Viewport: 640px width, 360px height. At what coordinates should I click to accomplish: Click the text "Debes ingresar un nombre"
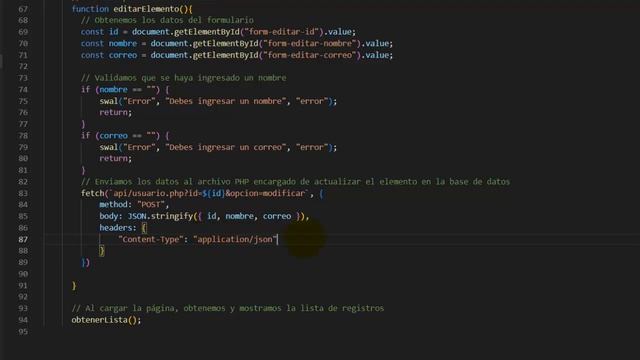tap(226, 101)
